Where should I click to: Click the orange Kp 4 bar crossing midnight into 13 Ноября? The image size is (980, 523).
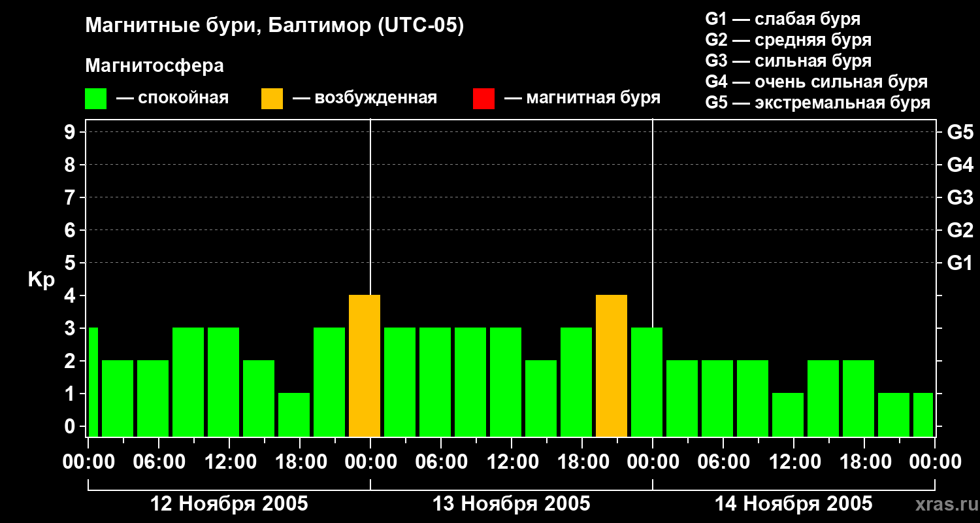(365, 366)
